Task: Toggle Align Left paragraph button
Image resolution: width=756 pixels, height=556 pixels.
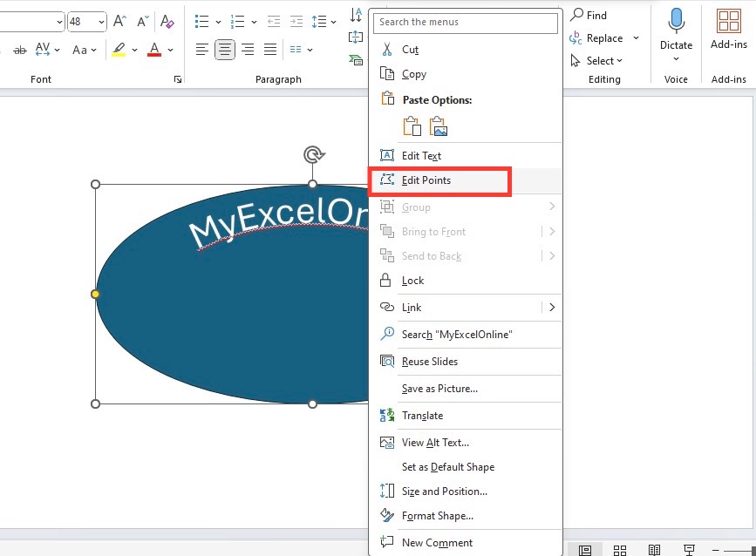Action: tap(202, 49)
